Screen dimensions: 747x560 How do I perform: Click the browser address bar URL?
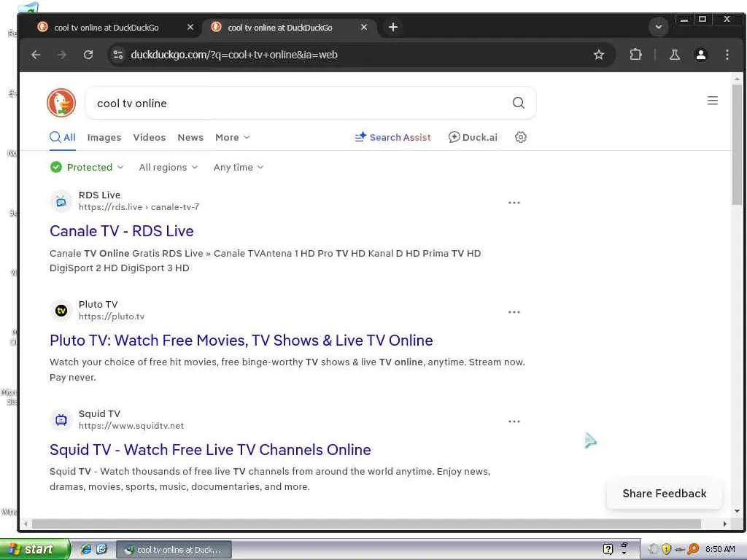234,55
